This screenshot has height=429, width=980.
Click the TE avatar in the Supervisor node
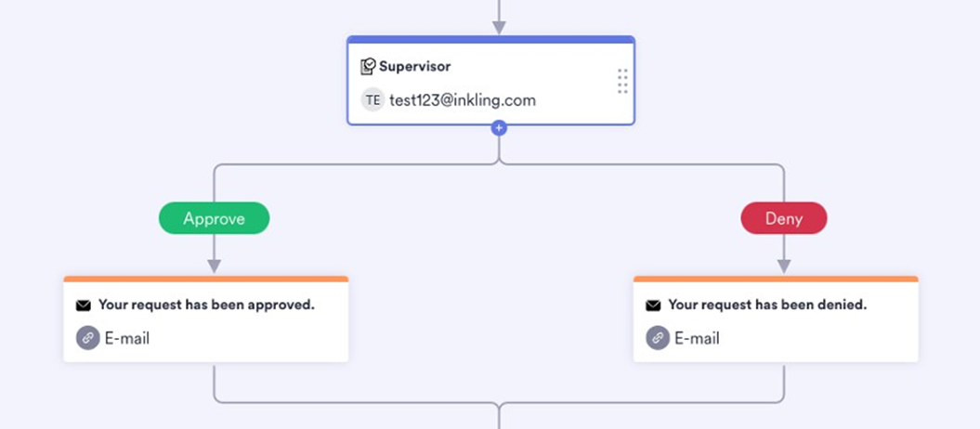pyautogui.click(x=372, y=100)
